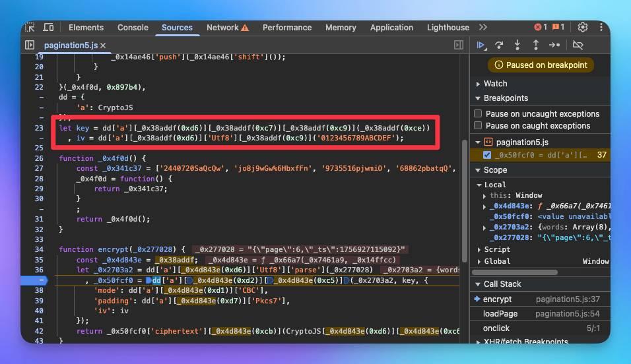Expand the _0x4d843e scope variable
Screen dimensions: 631x364
pyautogui.click(x=484, y=206)
